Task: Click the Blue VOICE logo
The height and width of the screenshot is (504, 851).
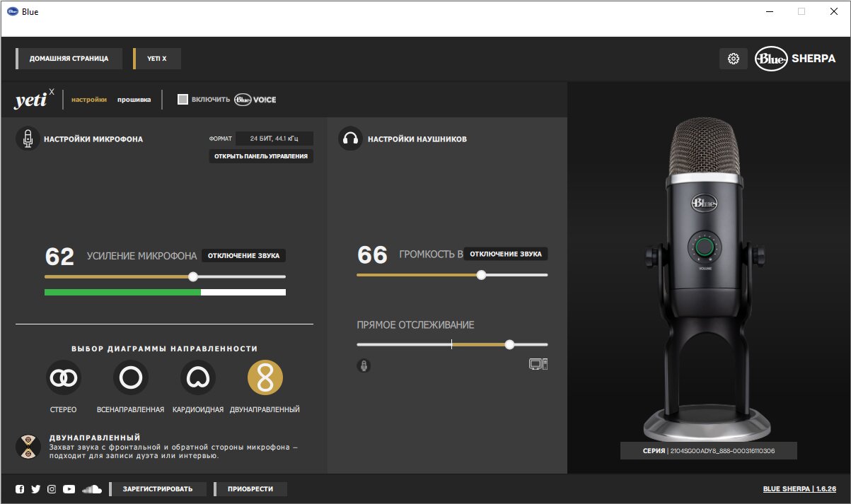Action: [x=255, y=100]
